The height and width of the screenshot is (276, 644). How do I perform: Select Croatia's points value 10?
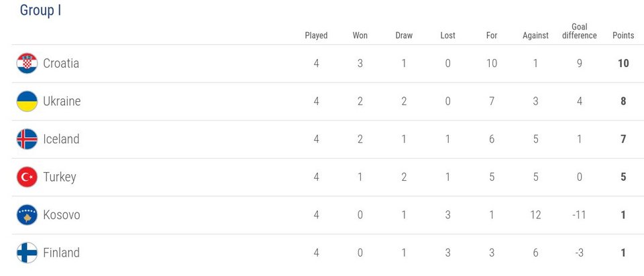pos(623,63)
